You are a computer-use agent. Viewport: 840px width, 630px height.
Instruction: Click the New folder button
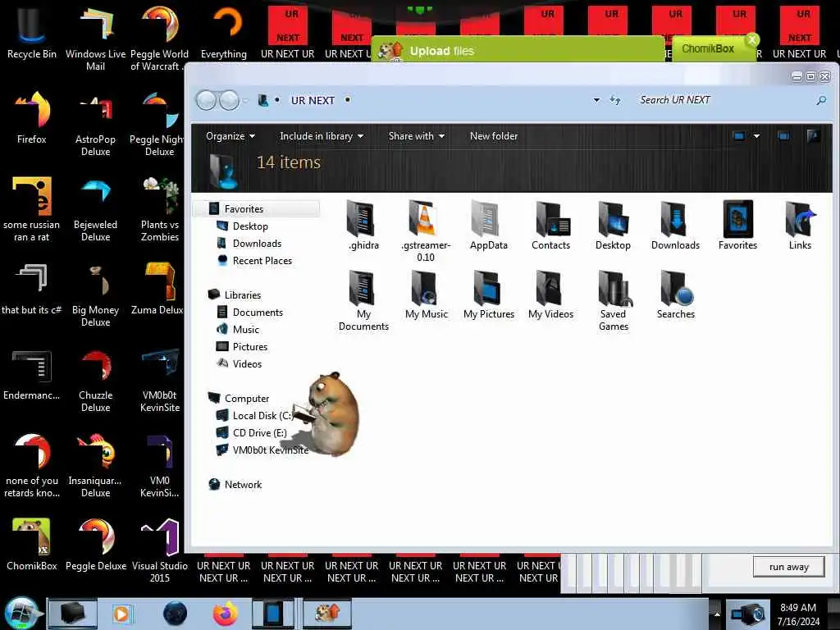493,136
